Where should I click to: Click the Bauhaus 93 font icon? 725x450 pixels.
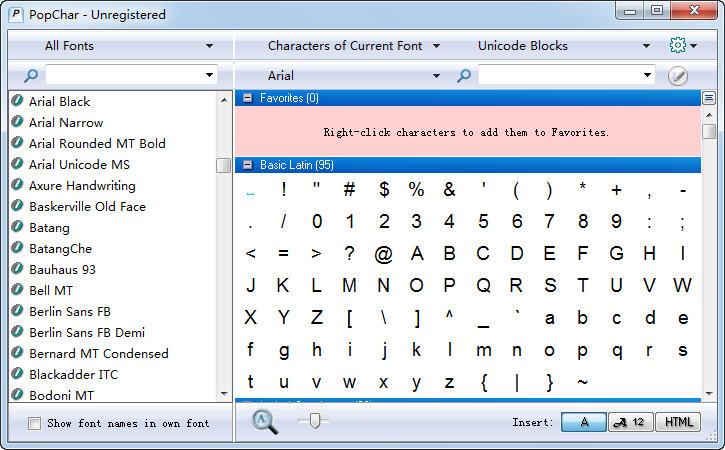pyautogui.click(x=17, y=268)
